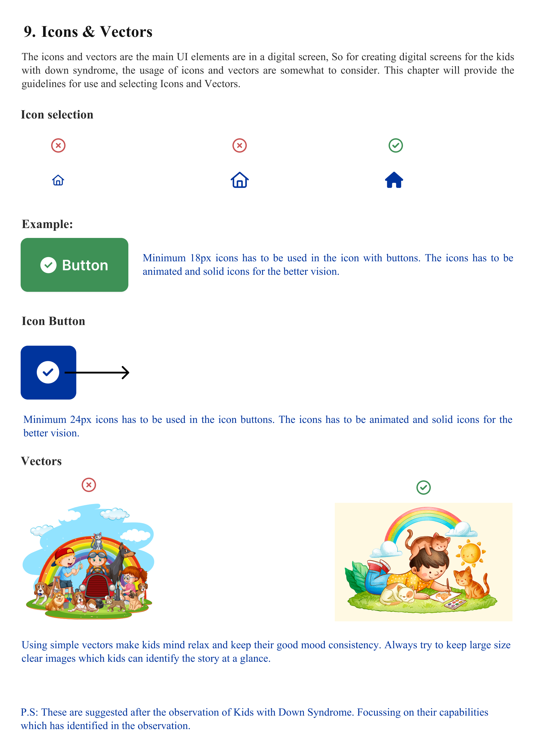Image resolution: width=534 pixels, height=756 pixels.
Task: Click the solid filled home icon
Action: pos(394,180)
